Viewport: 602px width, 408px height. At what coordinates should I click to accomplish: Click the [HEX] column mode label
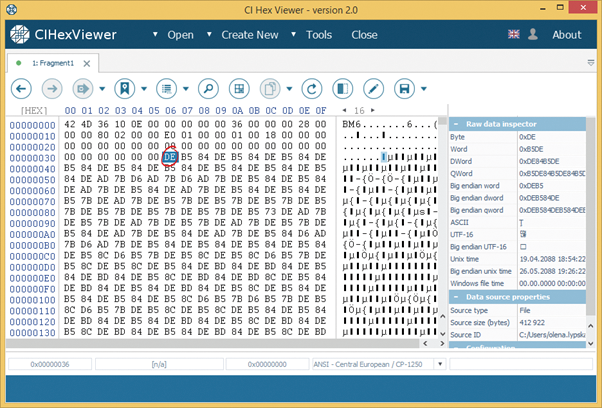[x=34, y=111]
